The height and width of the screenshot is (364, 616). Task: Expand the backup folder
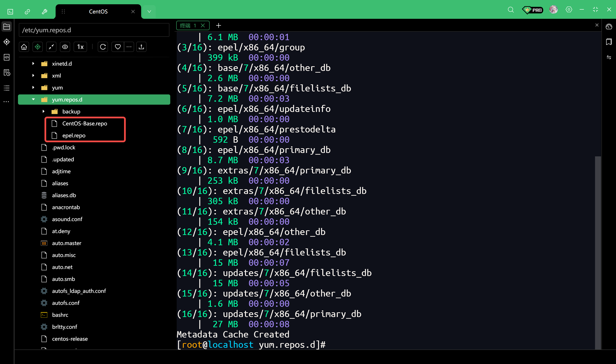[x=43, y=112]
